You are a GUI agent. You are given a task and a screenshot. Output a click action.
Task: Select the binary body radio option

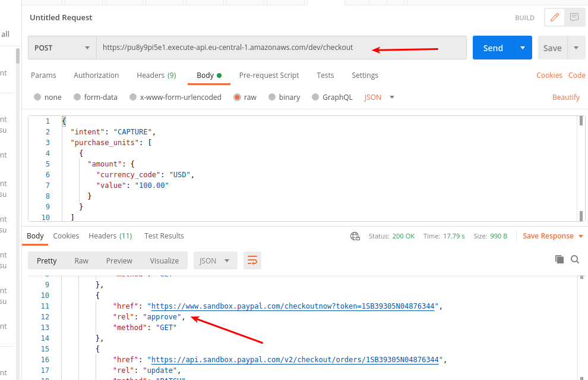272,98
